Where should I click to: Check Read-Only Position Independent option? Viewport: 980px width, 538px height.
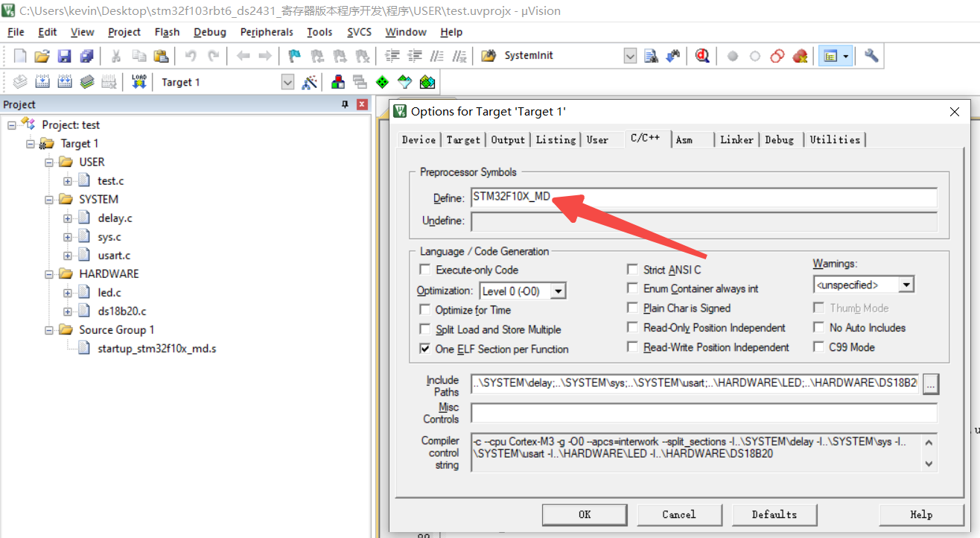click(x=632, y=327)
